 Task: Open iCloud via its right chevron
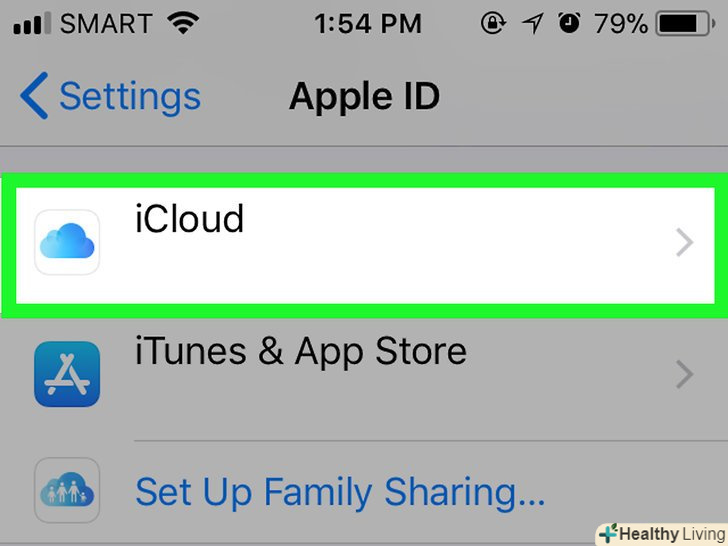pyautogui.click(x=684, y=242)
